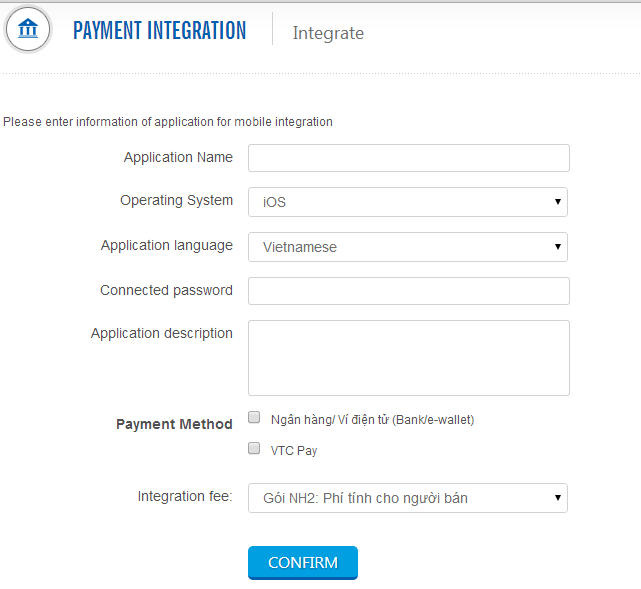Click the PAYMENT INTEGRATION heading link
Screen dimensions: 641x589
tap(159, 31)
